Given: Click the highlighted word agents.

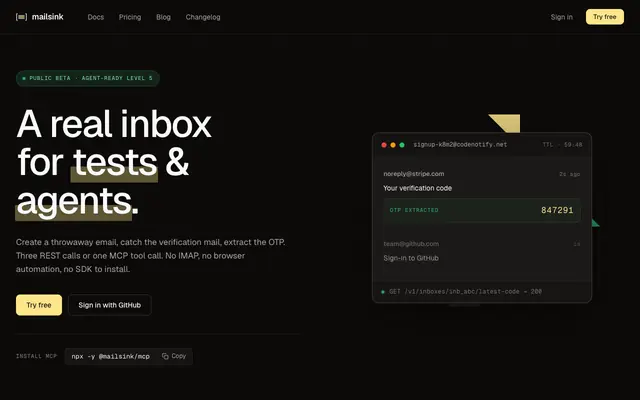Looking at the screenshot, I should coord(74,201).
